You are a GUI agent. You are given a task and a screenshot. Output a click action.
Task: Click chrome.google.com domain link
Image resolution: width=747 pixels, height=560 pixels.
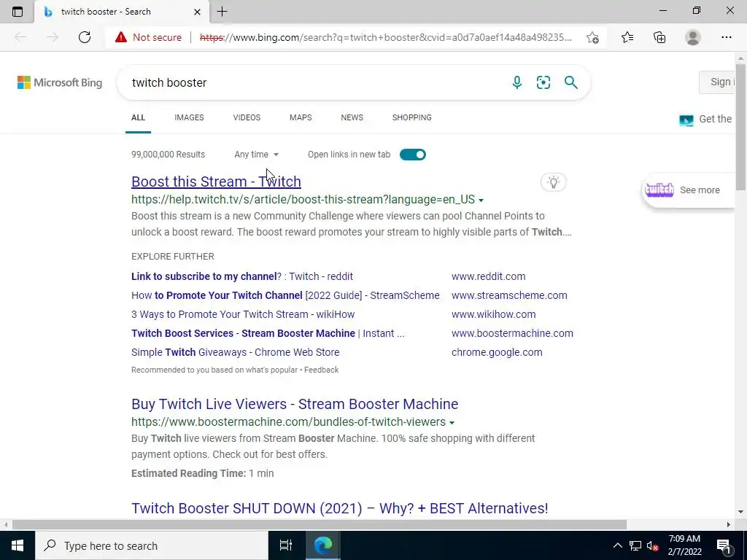point(497,352)
